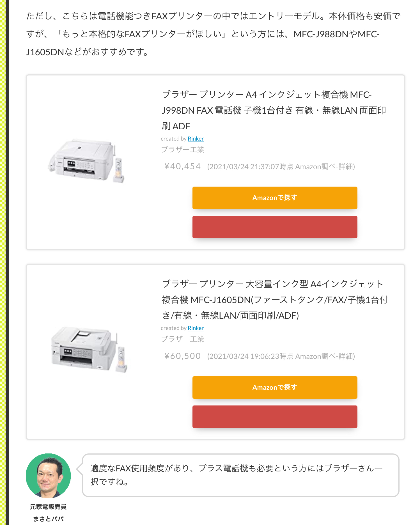The width and height of the screenshot is (420, 525).
Task: Click the speech bubble comment about FAX
Action: tap(240, 475)
